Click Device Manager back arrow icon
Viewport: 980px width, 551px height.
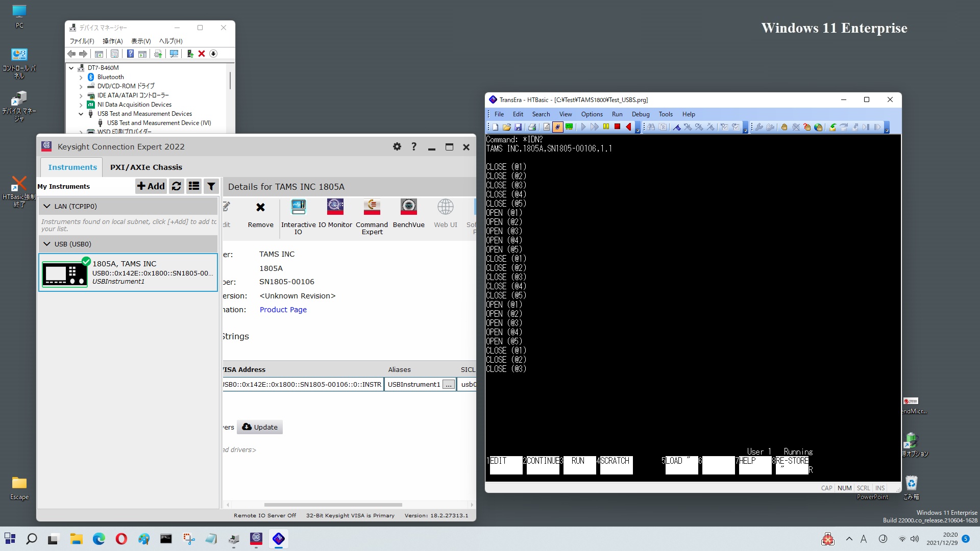pos(71,54)
